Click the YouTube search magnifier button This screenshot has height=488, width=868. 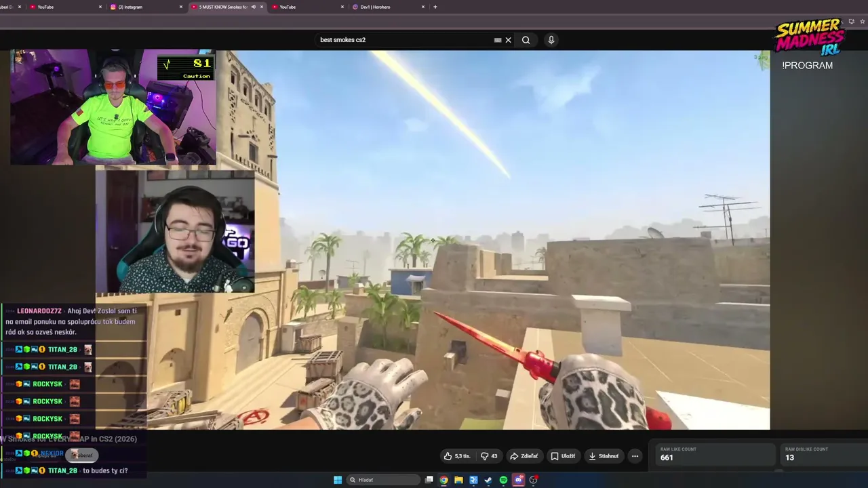pyautogui.click(x=526, y=40)
